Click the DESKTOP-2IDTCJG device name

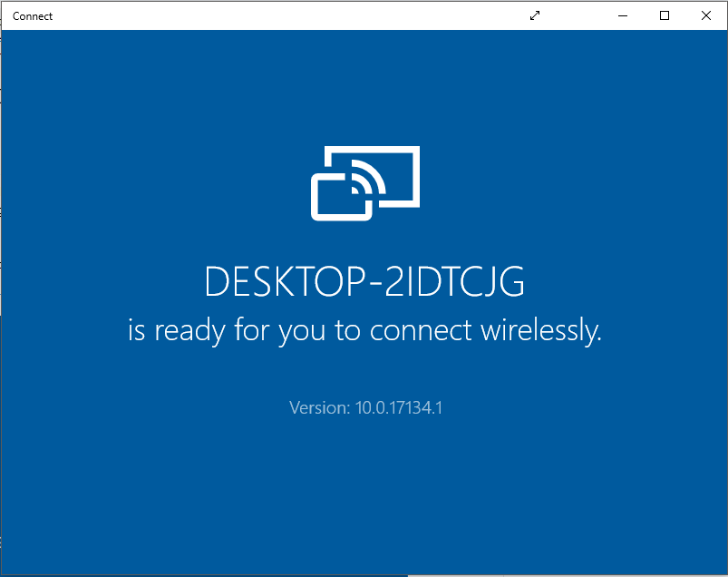(x=364, y=281)
